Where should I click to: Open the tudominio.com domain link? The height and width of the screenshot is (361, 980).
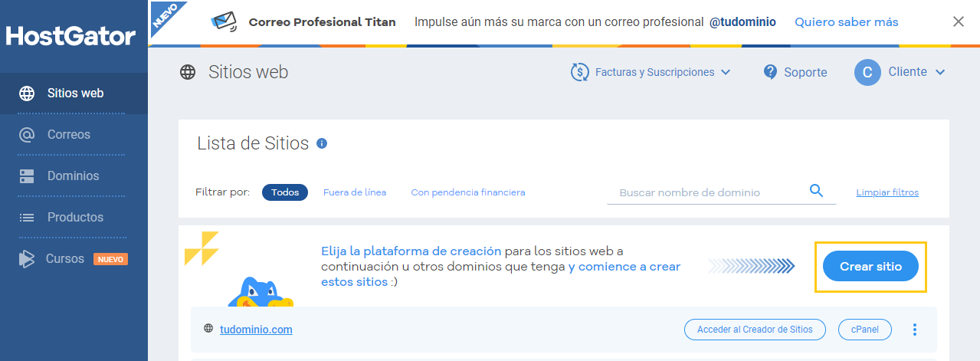(256, 330)
